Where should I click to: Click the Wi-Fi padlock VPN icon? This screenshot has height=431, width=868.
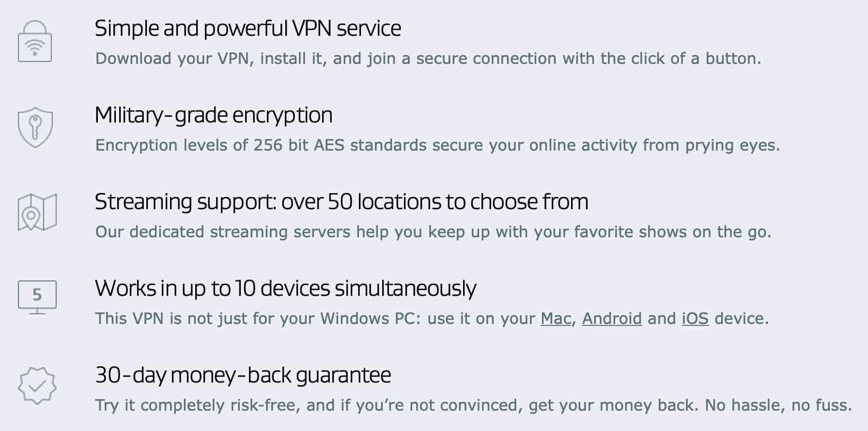pyautogui.click(x=35, y=41)
